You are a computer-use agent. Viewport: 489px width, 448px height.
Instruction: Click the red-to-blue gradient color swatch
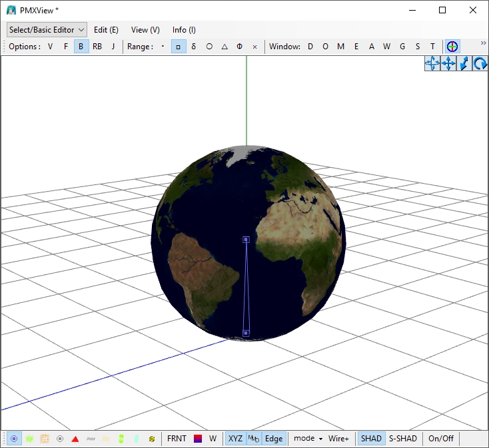click(198, 439)
